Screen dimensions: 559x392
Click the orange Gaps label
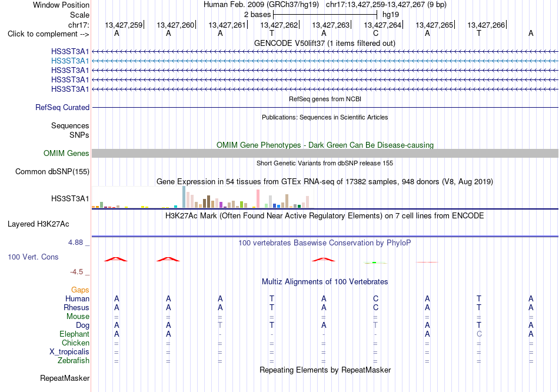80,290
